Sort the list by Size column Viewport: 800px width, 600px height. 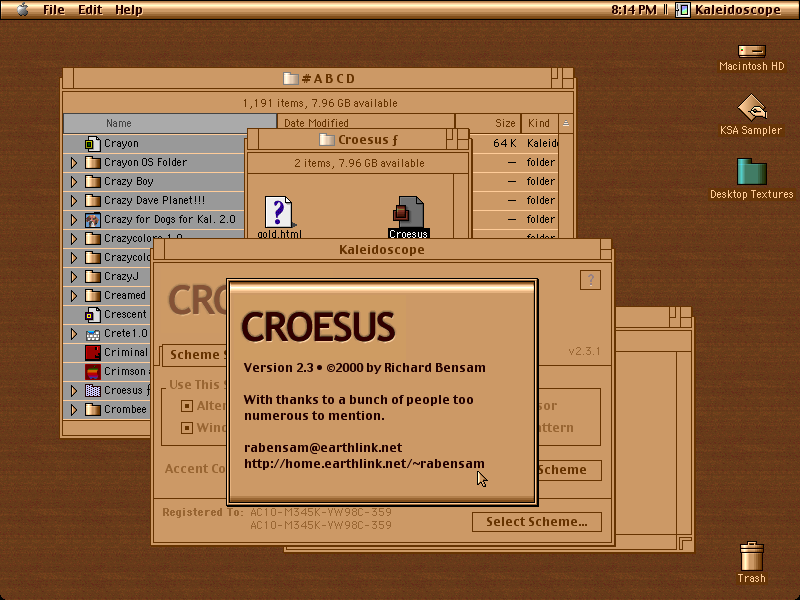[x=488, y=123]
